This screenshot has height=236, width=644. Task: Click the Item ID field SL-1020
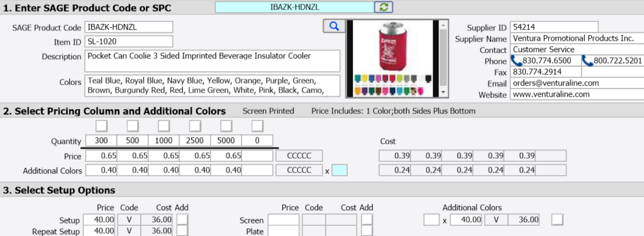click(x=129, y=42)
